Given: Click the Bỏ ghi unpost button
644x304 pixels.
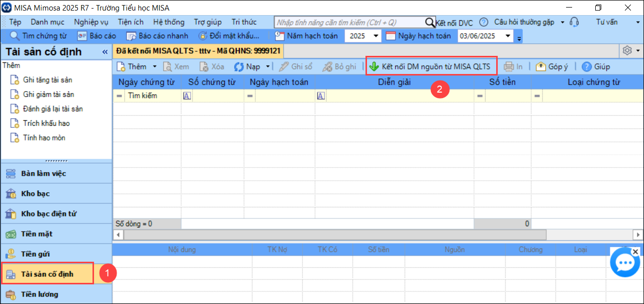Looking at the screenshot, I should click(339, 66).
